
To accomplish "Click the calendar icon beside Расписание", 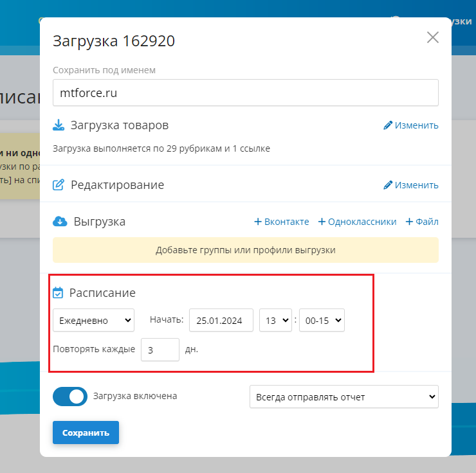I will point(58,292).
